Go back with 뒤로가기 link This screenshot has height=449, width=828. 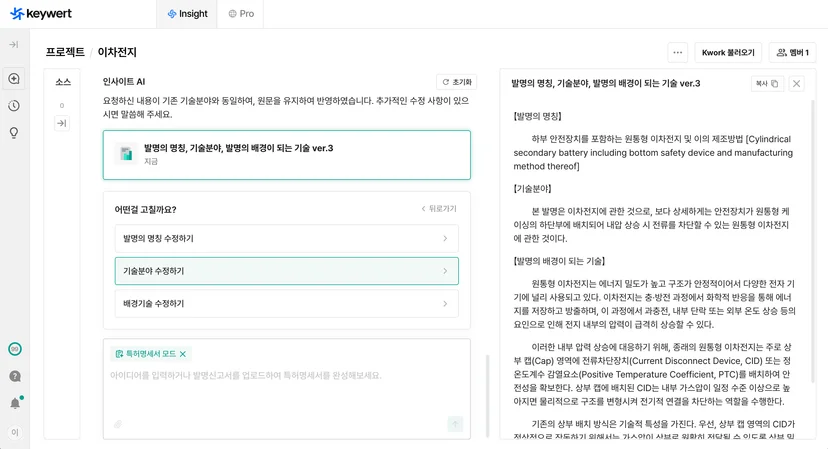point(439,209)
